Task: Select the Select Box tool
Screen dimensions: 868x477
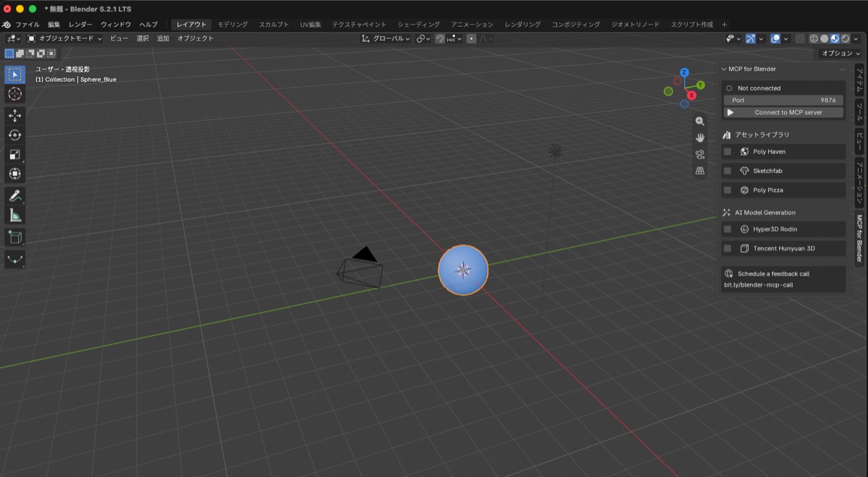Action: coord(14,75)
